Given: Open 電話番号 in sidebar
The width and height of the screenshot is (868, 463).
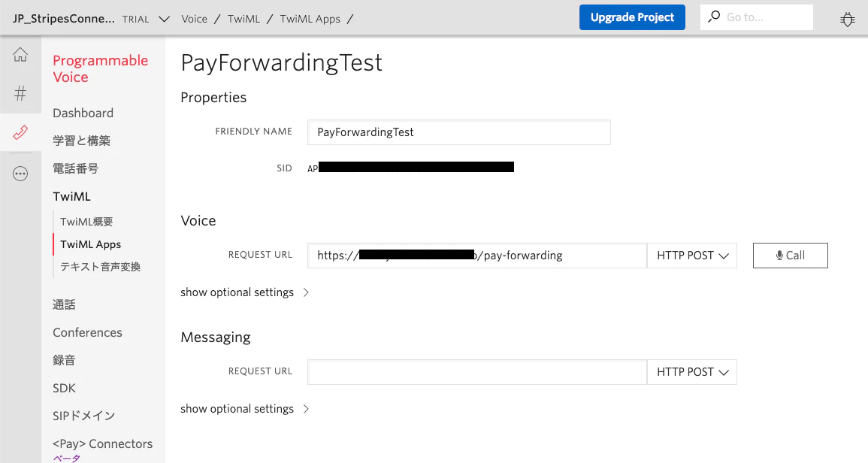Looking at the screenshot, I should (75, 168).
